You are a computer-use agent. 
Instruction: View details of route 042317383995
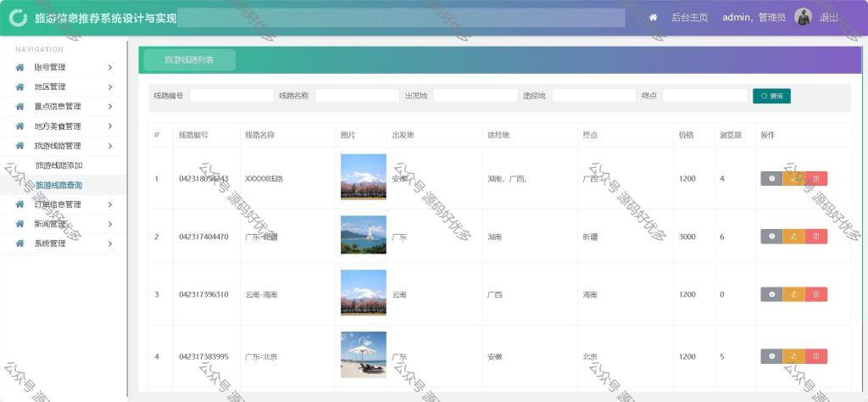pyautogui.click(x=771, y=356)
